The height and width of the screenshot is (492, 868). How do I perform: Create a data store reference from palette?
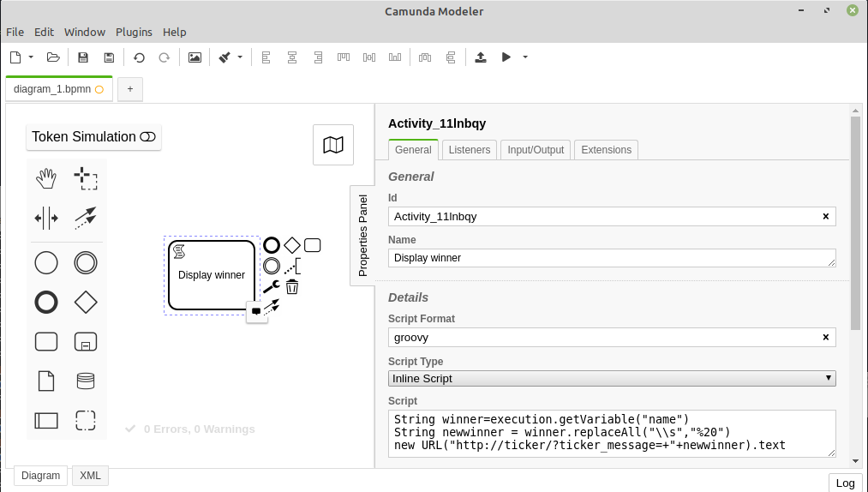[86, 381]
